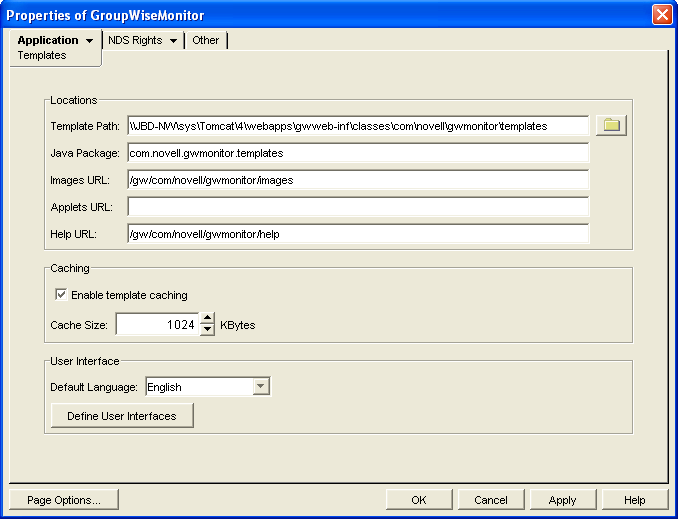
Task: Click the Template Path label
Action: [x=85, y=126]
